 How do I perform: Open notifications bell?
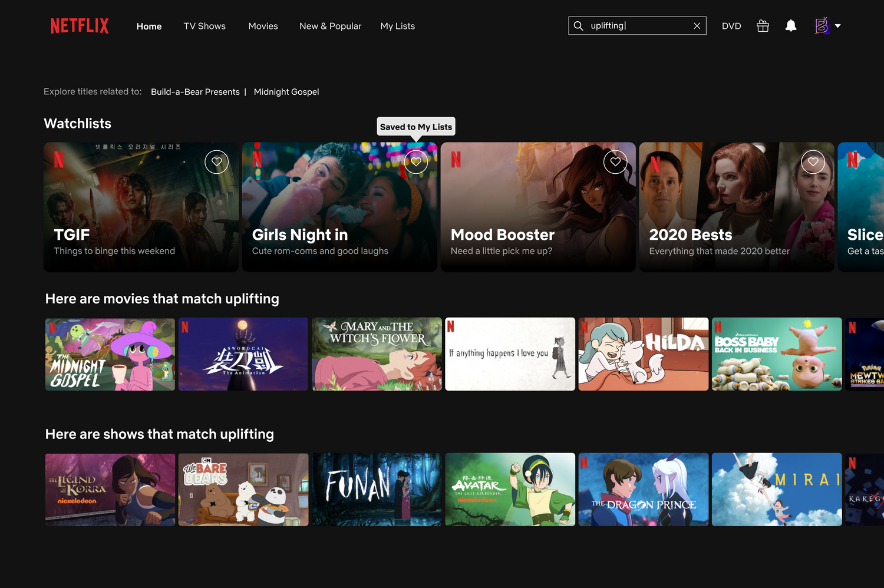pos(791,26)
